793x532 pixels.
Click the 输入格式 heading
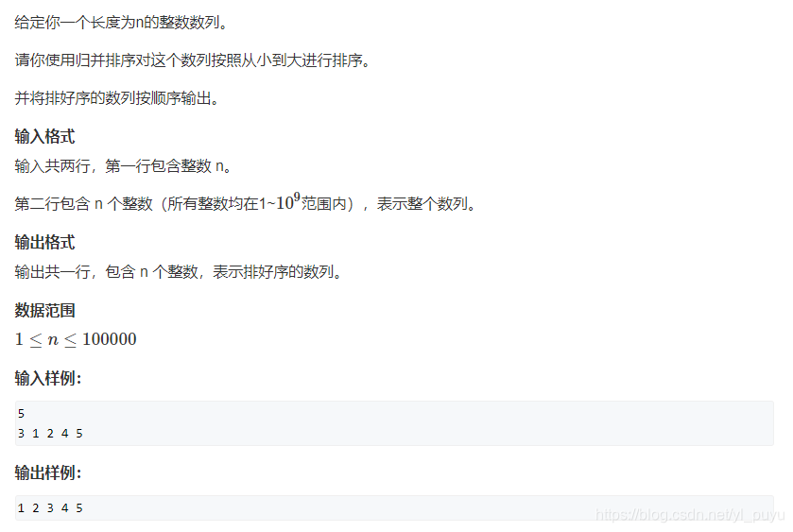point(44,136)
